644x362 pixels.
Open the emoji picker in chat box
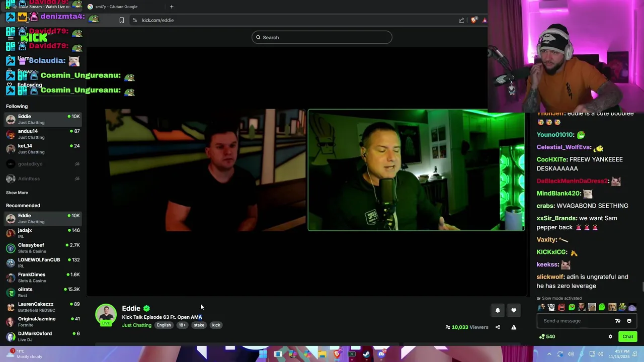(x=629, y=321)
